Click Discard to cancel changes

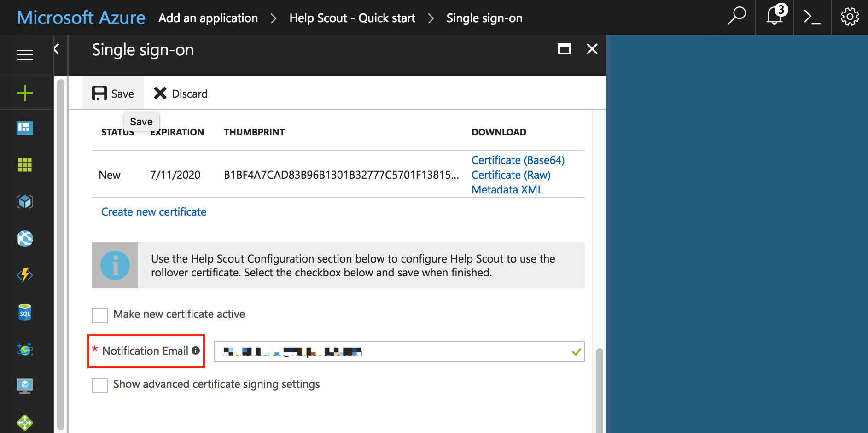click(x=181, y=94)
